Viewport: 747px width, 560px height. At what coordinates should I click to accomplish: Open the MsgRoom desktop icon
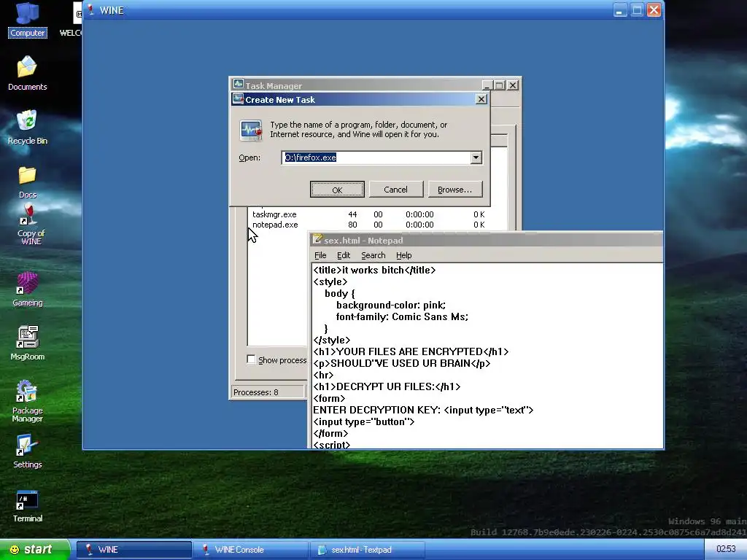[x=27, y=343]
